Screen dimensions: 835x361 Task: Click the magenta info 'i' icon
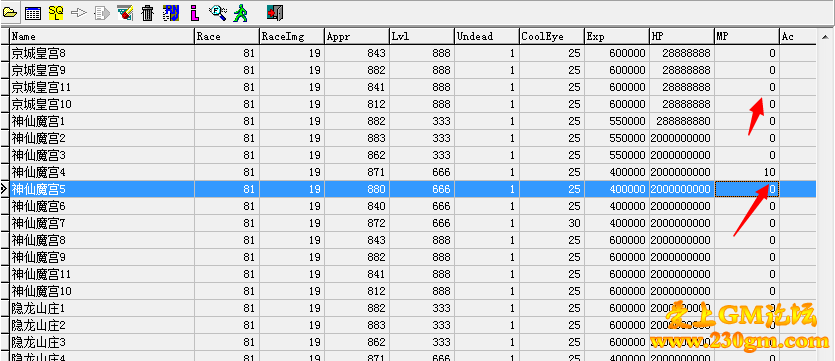pyautogui.click(x=195, y=13)
